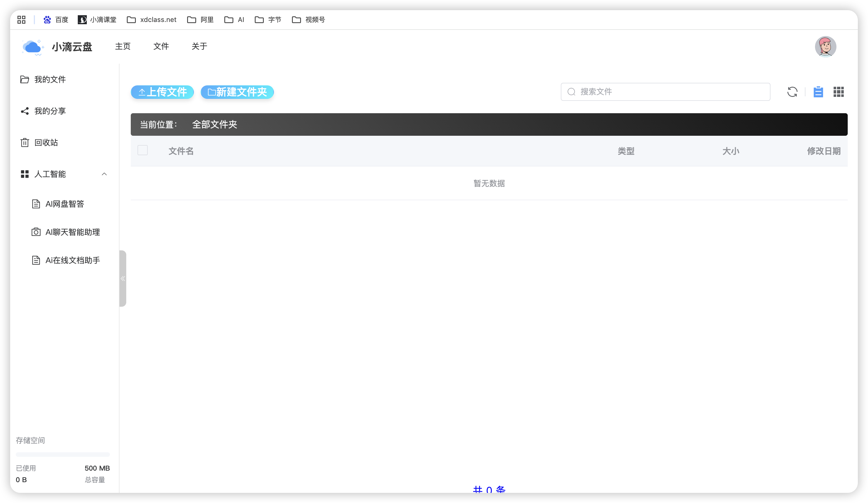Screen dimensions: 868x503
Task: Click the 新建文件夹 button
Action: [x=237, y=92]
